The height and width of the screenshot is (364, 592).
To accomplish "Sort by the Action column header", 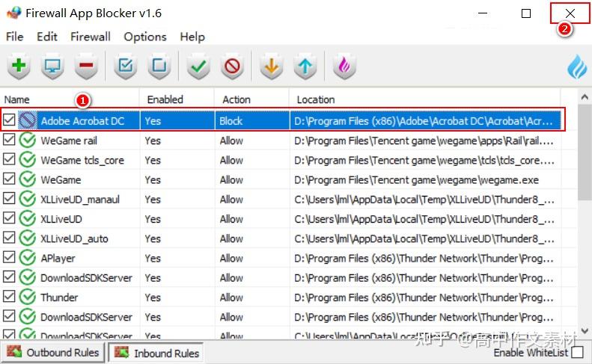I will pos(251,99).
